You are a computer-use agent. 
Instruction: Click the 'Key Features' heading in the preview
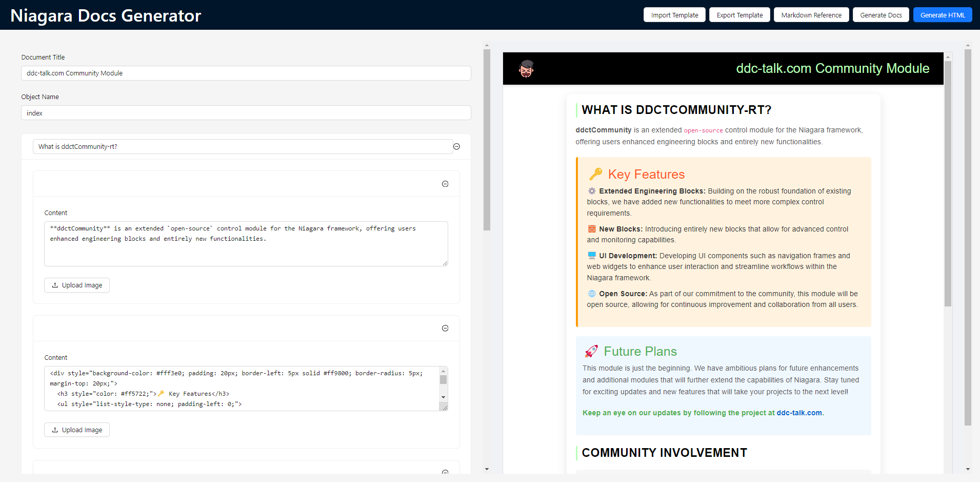coord(646,174)
